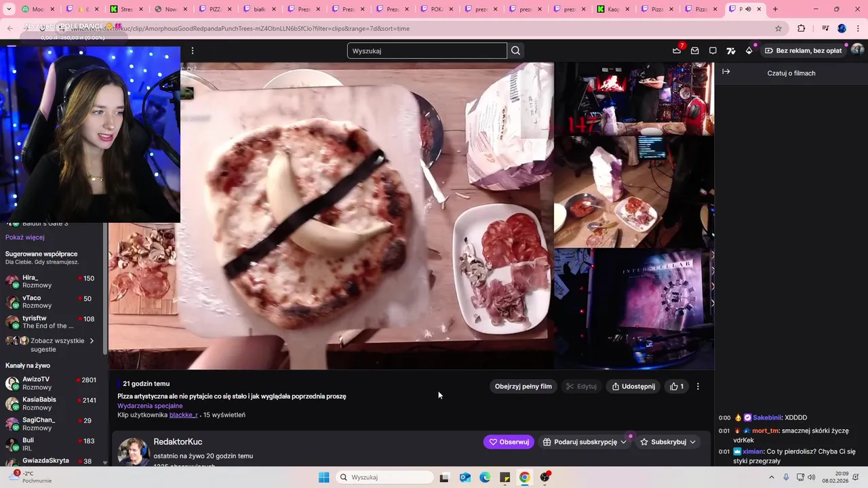Open a new browser tab with plus
Screen dimensions: 868x488
pyautogui.click(x=775, y=9)
